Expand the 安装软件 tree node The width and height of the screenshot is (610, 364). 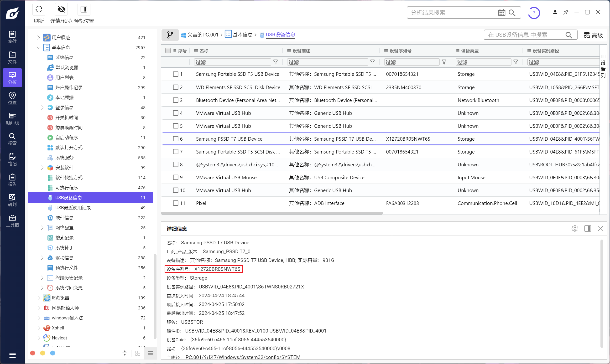click(x=42, y=168)
